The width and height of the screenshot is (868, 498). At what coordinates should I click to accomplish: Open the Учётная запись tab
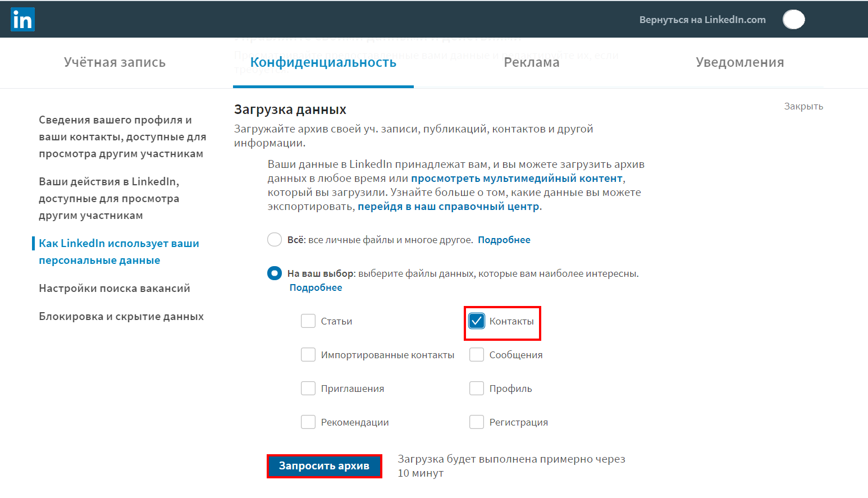(x=115, y=62)
